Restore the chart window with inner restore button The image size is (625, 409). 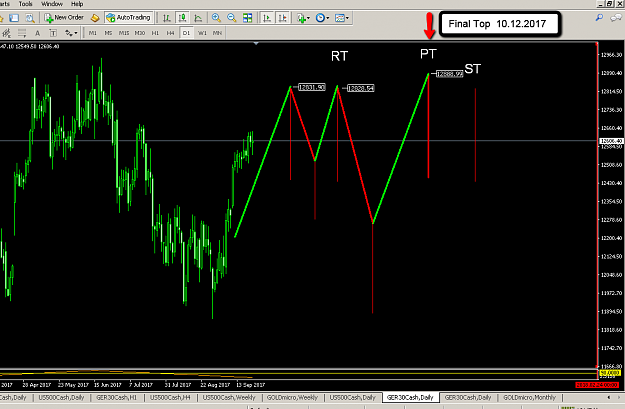(609, 4)
